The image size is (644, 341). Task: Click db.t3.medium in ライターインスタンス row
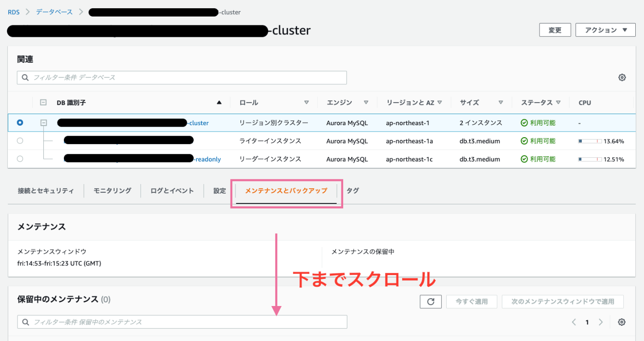click(x=480, y=141)
